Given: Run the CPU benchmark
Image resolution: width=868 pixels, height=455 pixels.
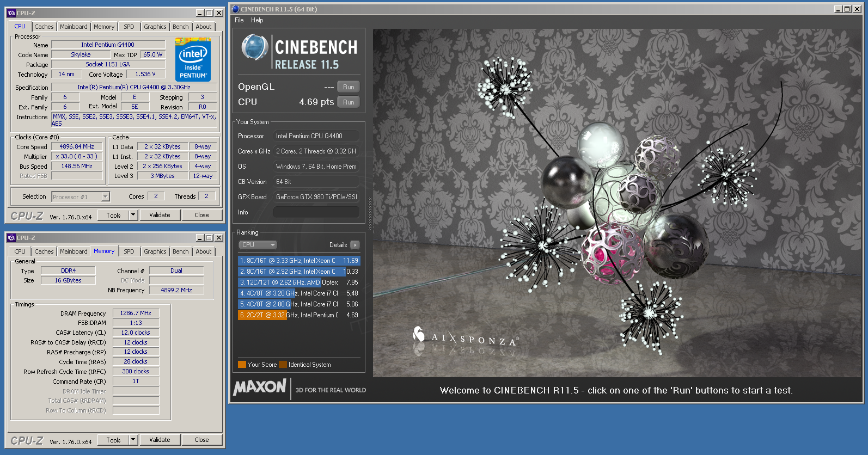Looking at the screenshot, I should (349, 102).
